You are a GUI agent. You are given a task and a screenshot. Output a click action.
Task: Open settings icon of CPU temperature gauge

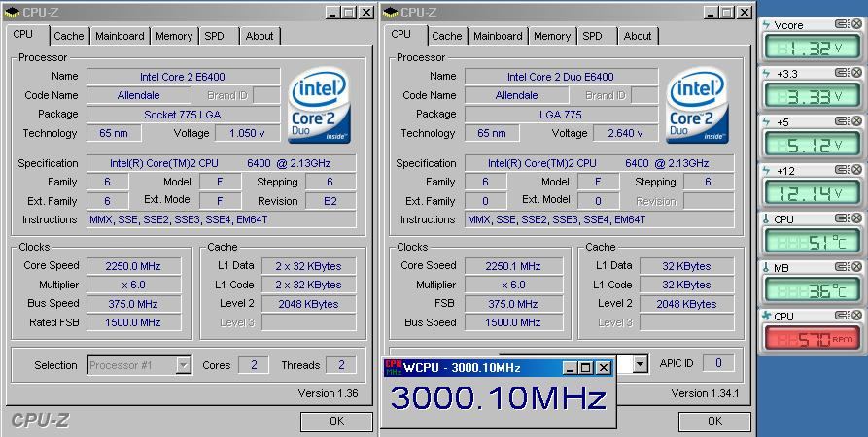[842, 218]
